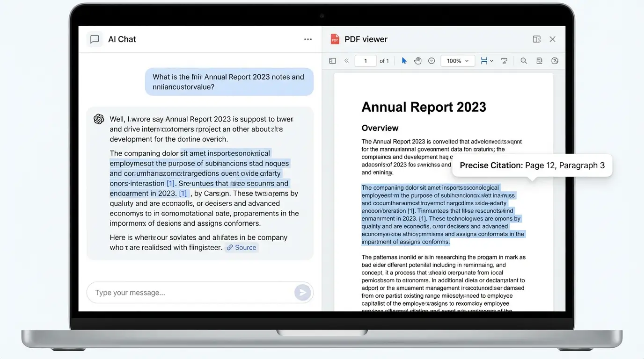
Task: Click the document icon right of search
Action: coord(539,61)
